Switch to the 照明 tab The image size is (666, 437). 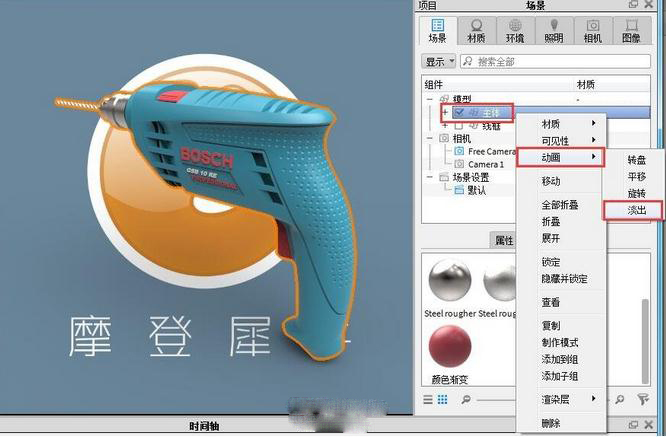pos(553,31)
